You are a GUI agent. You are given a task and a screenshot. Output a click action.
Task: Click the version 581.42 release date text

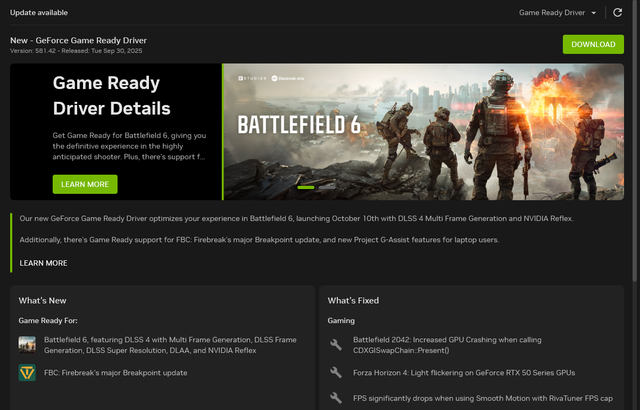(76, 51)
